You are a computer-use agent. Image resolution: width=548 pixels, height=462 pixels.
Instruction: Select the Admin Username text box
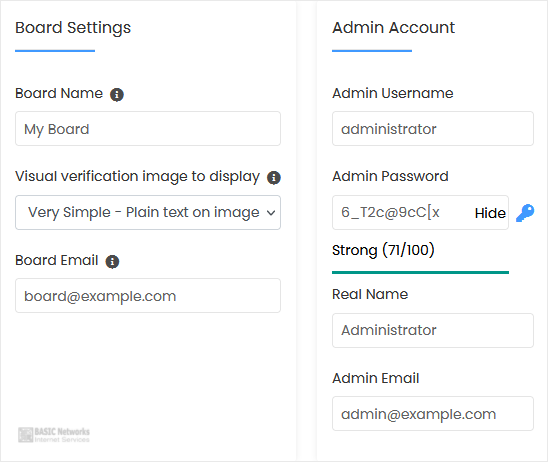click(x=433, y=129)
